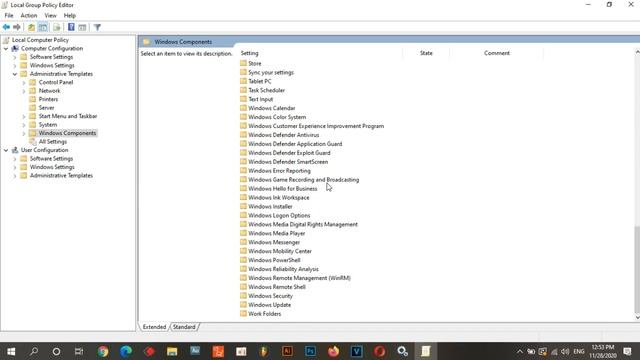Select Windows Settings under User Configuration
Screen dimensions: 640x360
52,167
